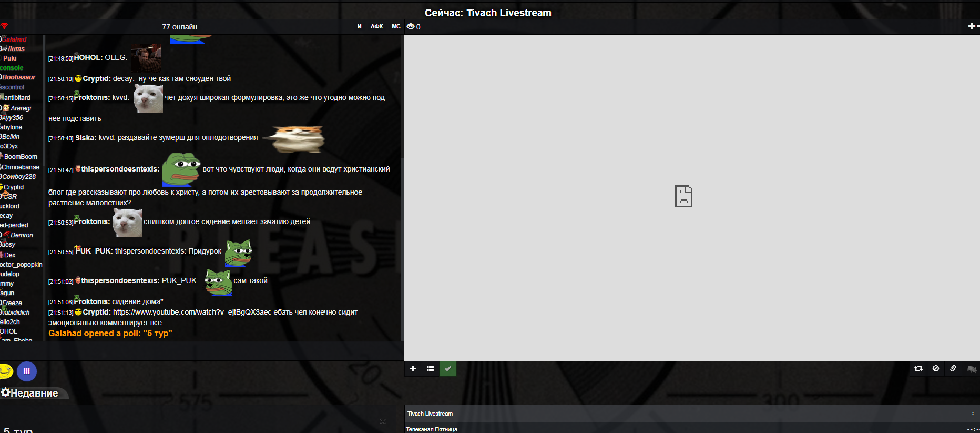
Task: Click the large Pepe frog emote
Action: [181, 170]
